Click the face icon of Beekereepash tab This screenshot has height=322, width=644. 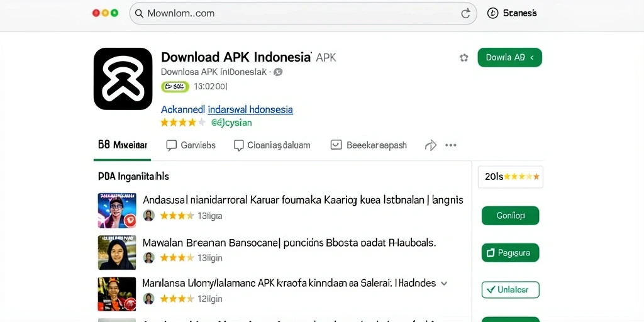coord(336,145)
